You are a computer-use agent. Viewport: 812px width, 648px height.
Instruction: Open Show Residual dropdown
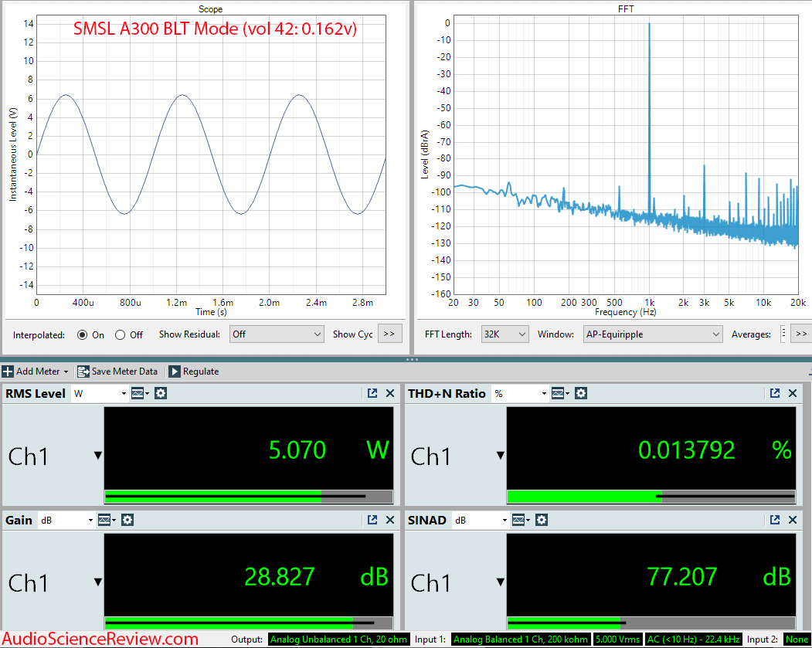coord(277,334)
